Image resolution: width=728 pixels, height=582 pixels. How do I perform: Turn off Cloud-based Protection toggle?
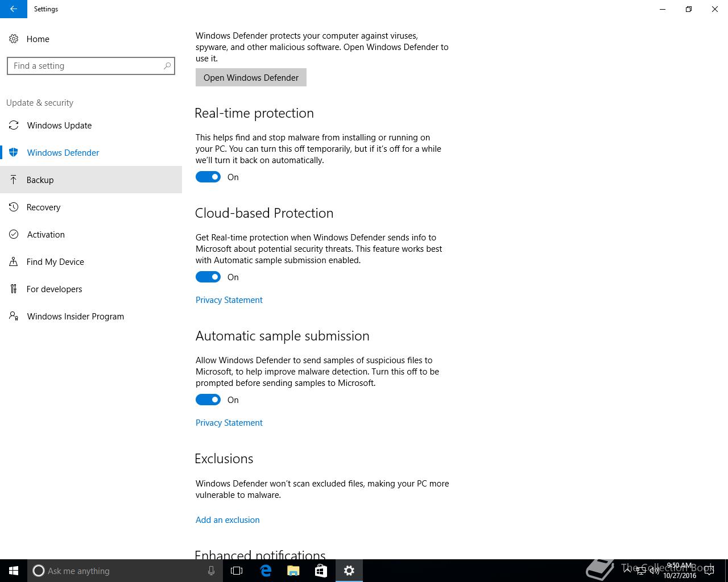point(208,277)
